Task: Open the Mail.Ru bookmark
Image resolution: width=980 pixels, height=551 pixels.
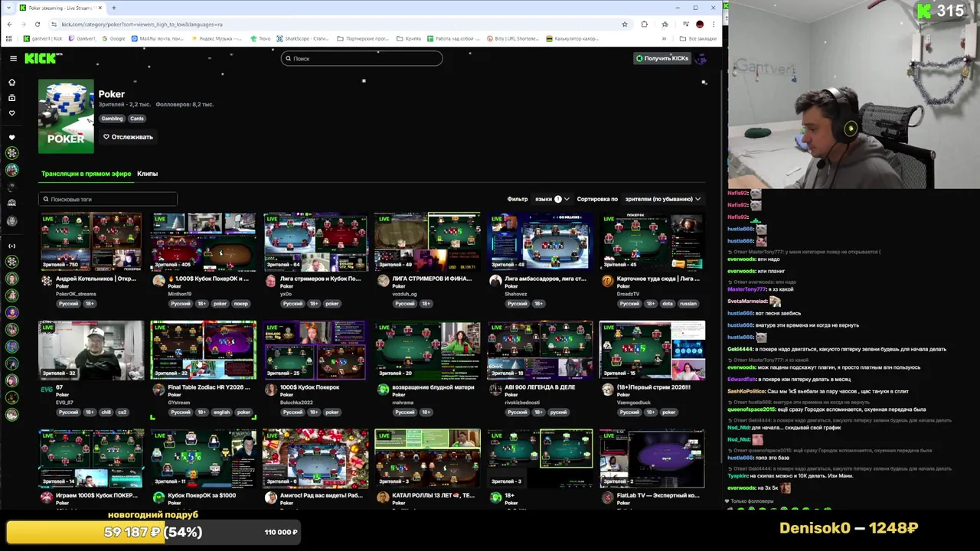Action: [158, 38]
